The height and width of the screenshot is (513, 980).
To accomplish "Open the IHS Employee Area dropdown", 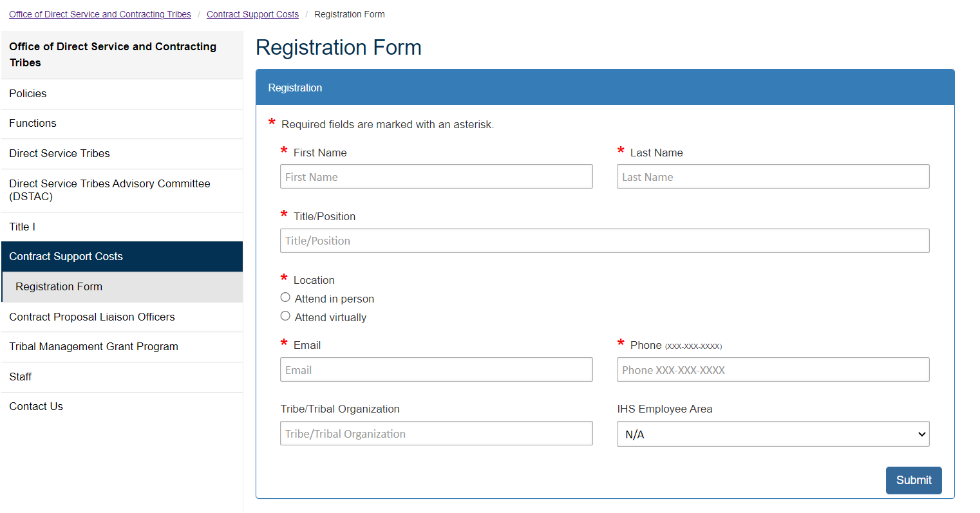I will [773, 434].
